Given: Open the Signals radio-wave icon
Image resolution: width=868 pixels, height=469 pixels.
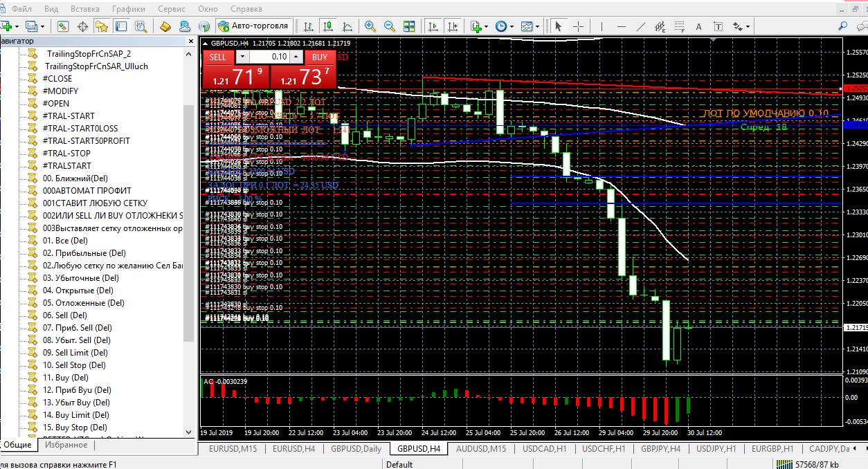Looking at the screenshot, I should [x=204, y=26].
